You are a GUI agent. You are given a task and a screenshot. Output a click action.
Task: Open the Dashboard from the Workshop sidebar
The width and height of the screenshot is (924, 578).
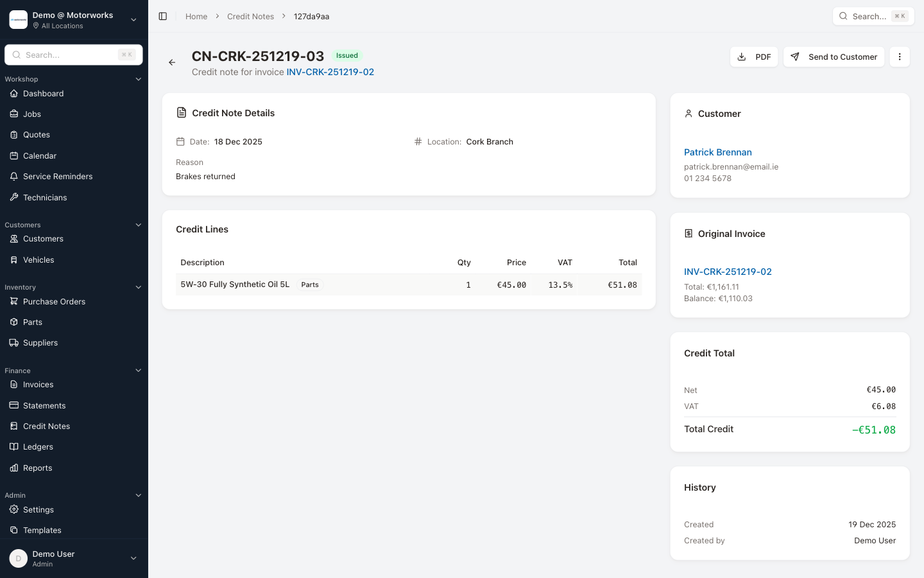44,93
